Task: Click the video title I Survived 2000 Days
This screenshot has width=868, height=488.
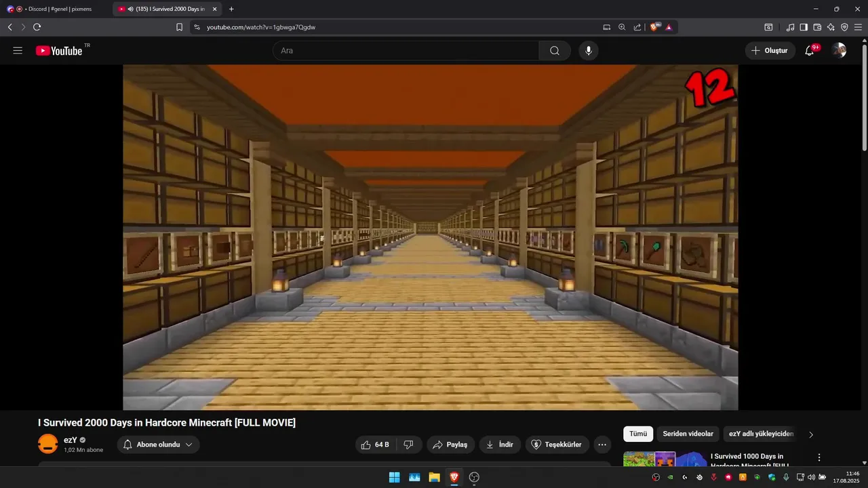Action: (x=167, y=423)
